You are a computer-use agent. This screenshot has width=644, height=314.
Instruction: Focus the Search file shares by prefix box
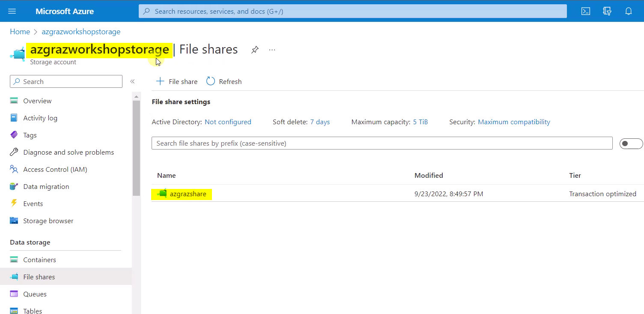tap(382, 144)
